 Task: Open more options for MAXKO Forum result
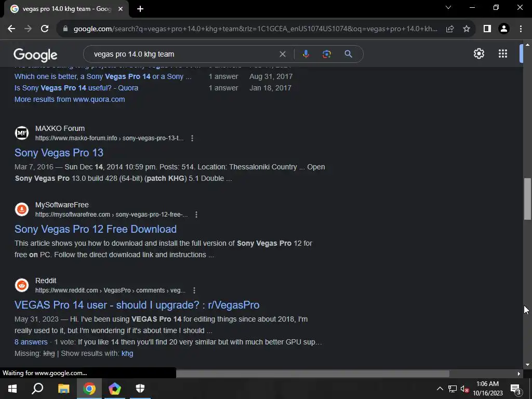point(192,138)
